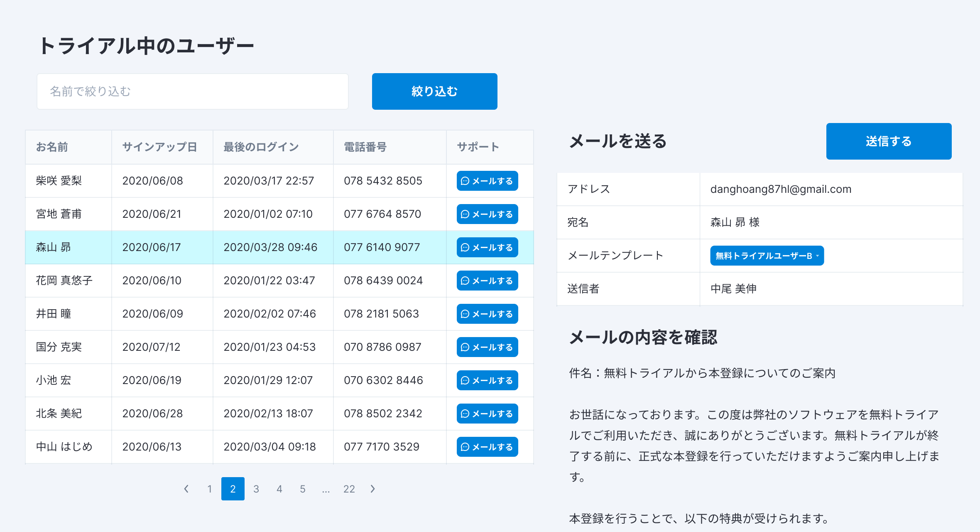Click mail button for 中山 はじめ
The height and width of the screenshot is (532, 980).
[487, 447]
